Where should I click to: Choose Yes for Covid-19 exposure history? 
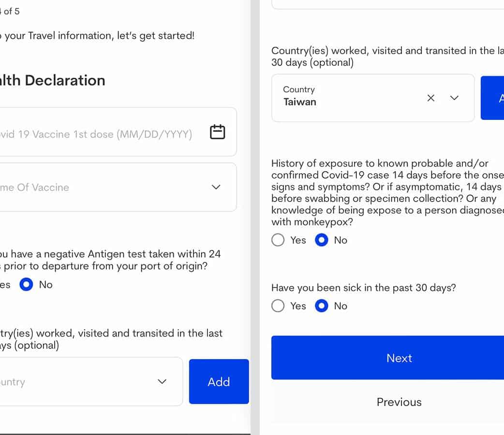pos(278,240)
